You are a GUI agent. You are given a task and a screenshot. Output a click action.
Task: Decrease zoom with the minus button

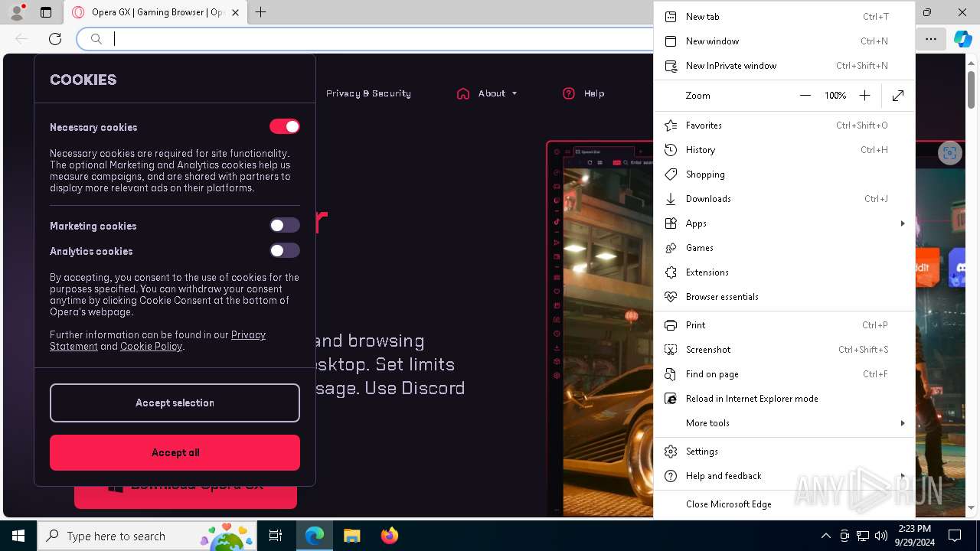(x=805, y=96)
